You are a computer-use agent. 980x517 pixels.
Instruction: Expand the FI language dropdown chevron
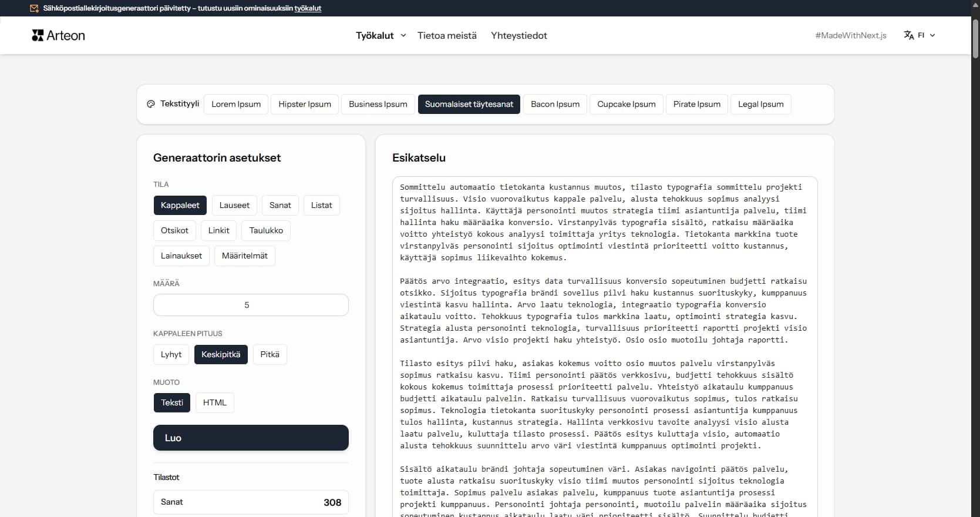pyautogui.click(x=932, y=35)
